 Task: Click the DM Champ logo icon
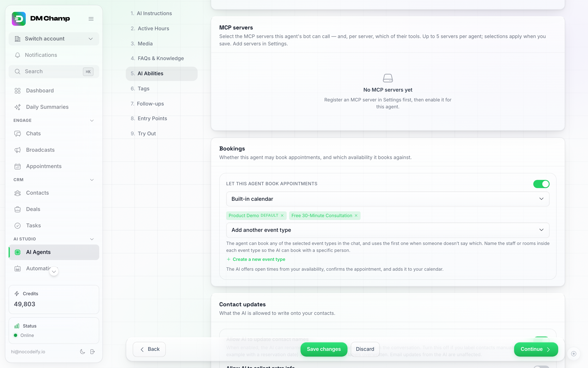19,19
